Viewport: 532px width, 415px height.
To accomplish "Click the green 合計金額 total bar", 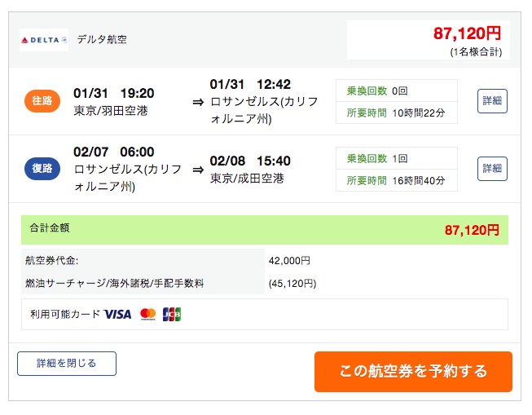I will point(265,230).
